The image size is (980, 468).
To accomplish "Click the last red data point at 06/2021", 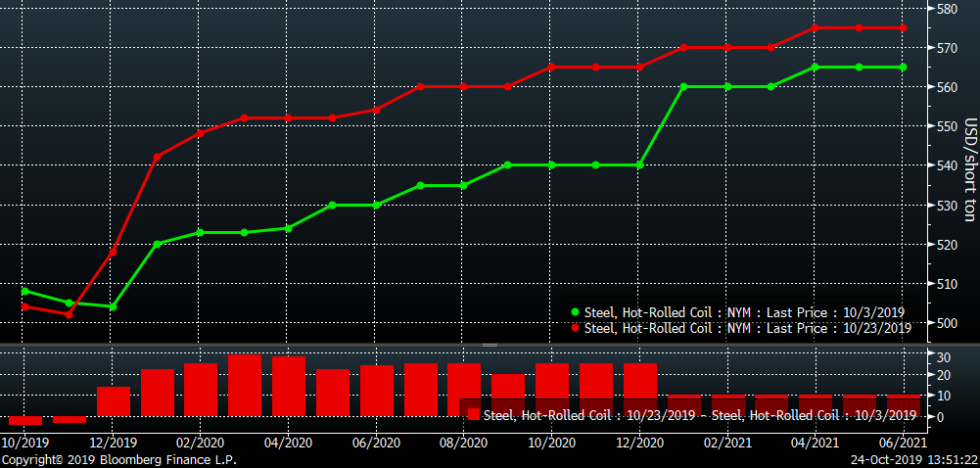I will click(x=903, y=27).
